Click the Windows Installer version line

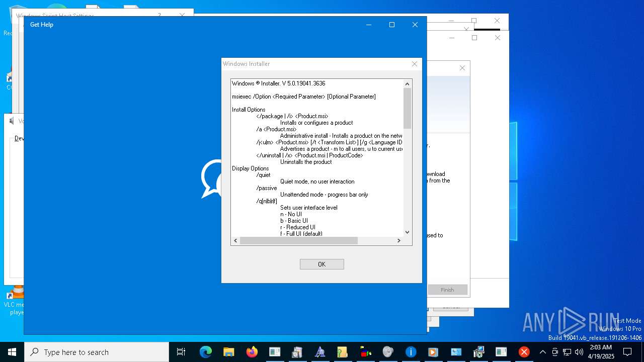[x=279, y=83]
